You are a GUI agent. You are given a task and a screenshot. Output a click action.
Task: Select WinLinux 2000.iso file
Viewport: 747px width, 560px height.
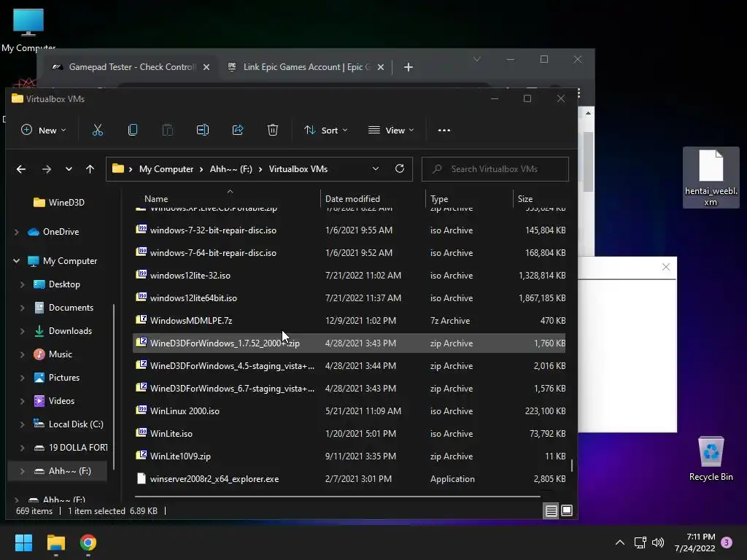pos(349,411)
